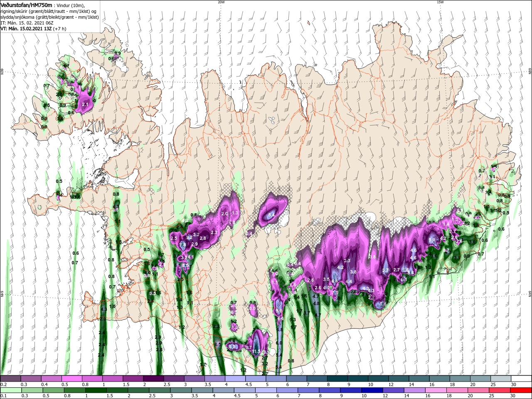The image size is (532, 399).
Task: Pick snow legend swatch between 7 and 8
Action: point(317,379)
